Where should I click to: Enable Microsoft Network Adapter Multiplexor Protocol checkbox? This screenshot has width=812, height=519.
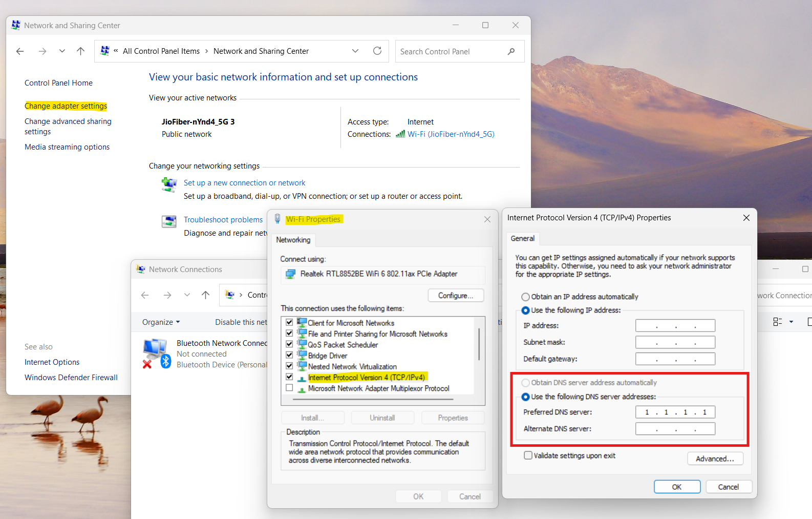click(289, 388)
